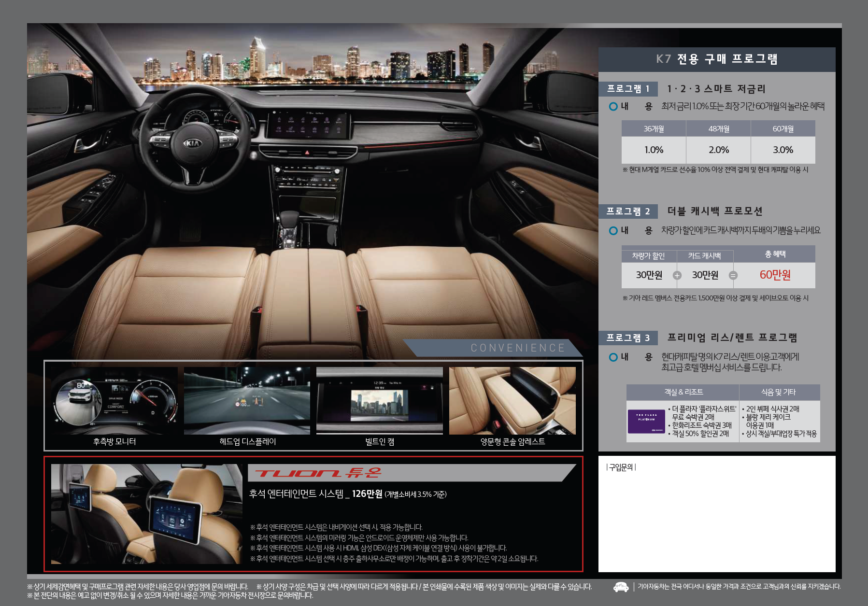Click the blue circle bullet under 프로그램 1
The width and height of the screenshot is (868, 606).
tap(613, 106)
